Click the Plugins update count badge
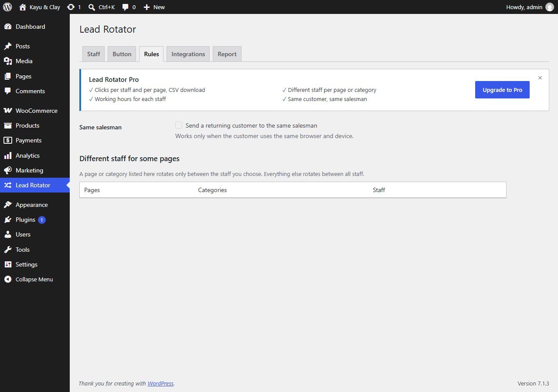The height and width of the screenshot is (392, 558). tap(42, 220)
